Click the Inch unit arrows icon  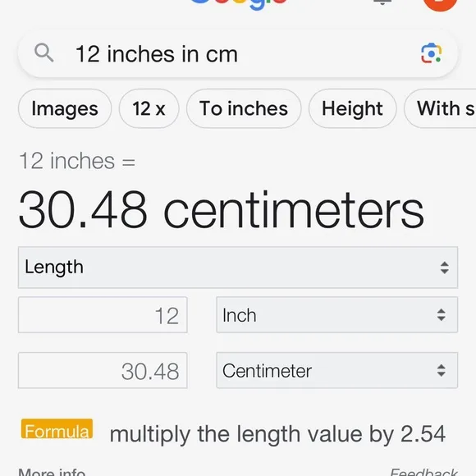pos(441,315)
